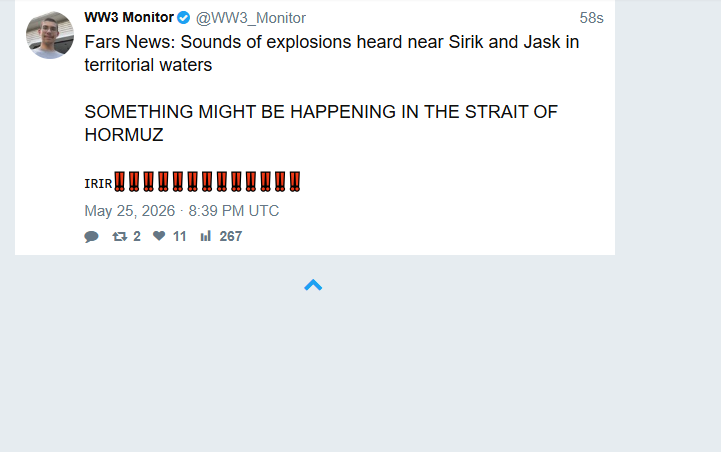Click the view count 267
721x452 pixels.
231,236
